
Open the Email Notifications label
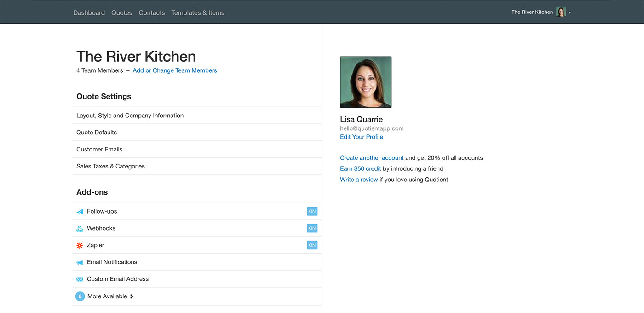pyautogui.click(x=112, y=262)
